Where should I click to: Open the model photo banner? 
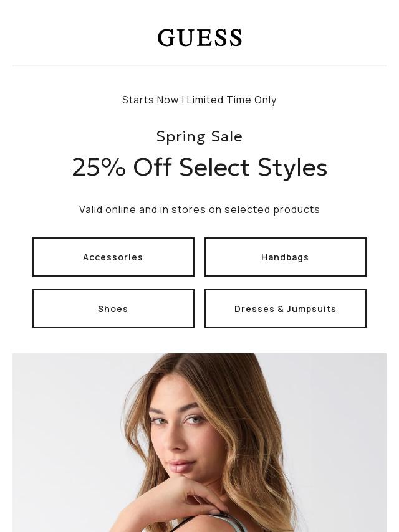coord(199,442)
